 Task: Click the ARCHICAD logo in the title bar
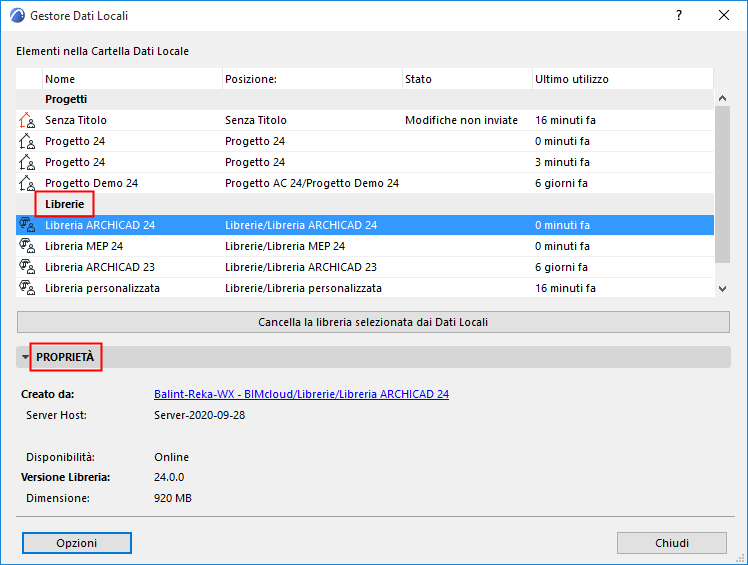(17, 15)
